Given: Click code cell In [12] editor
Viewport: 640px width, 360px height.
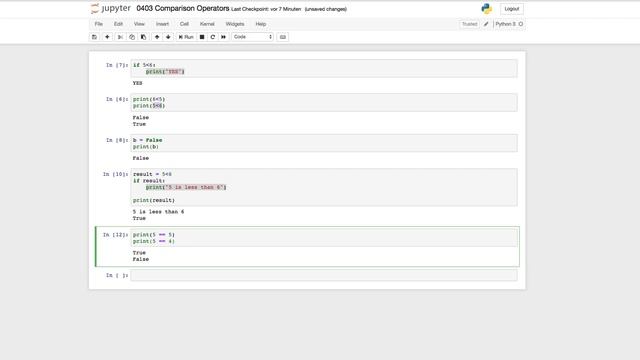Looking at the screenshot, I should [324, 238].
